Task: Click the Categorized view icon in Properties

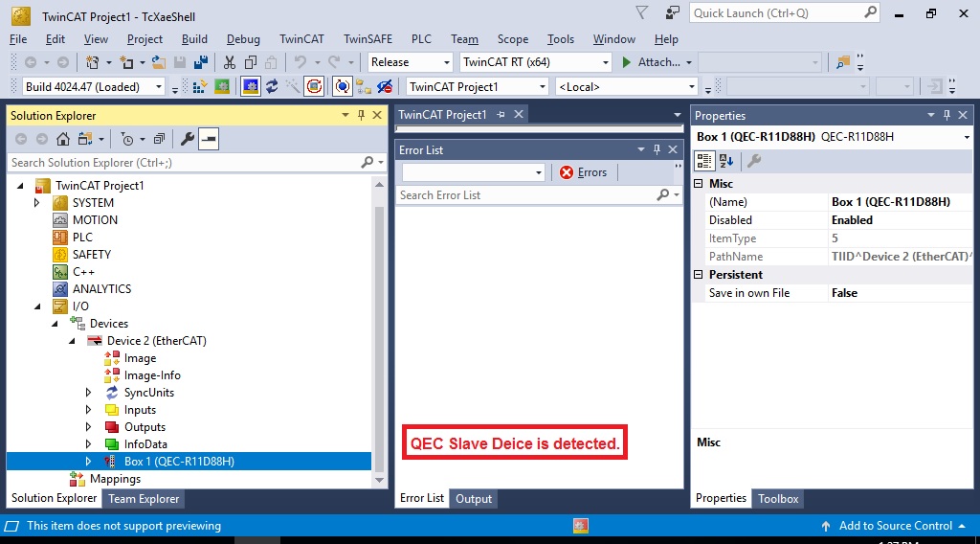Action: [704, 161]
